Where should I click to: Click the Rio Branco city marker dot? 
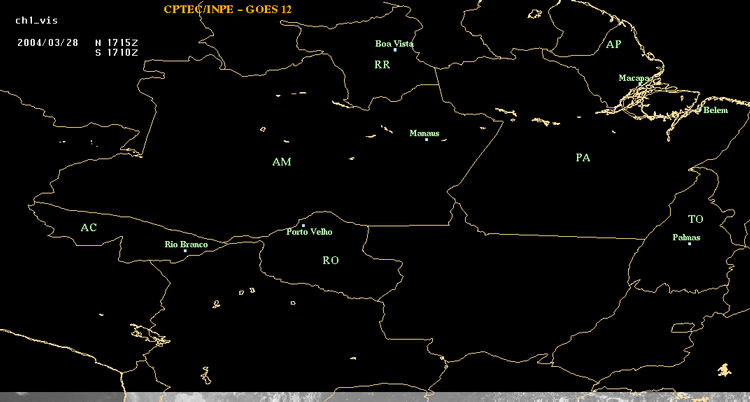click(x=185, y=251)
